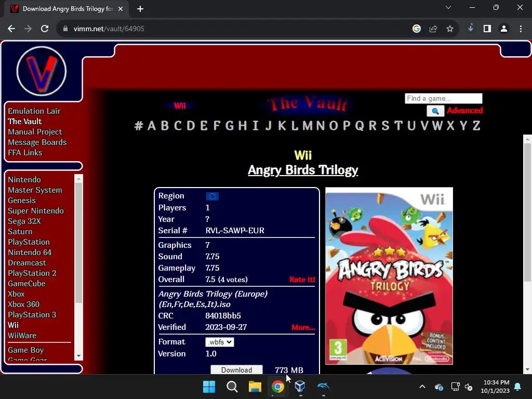
Task: Open Google icon in address bar
Action: (x=416, y=29)
